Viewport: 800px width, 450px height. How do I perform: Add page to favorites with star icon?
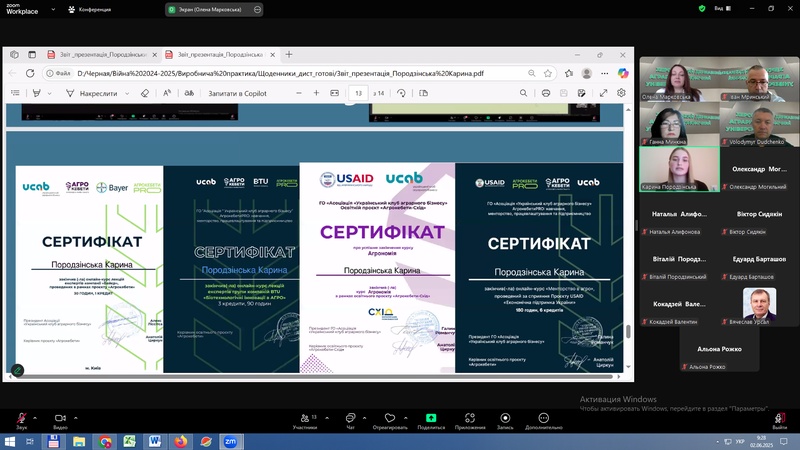(x=548, y=73)
